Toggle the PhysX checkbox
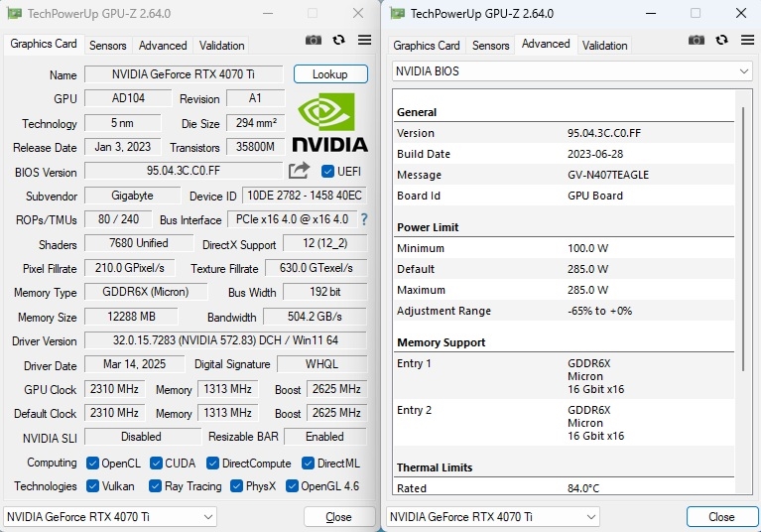 (236, 486)
